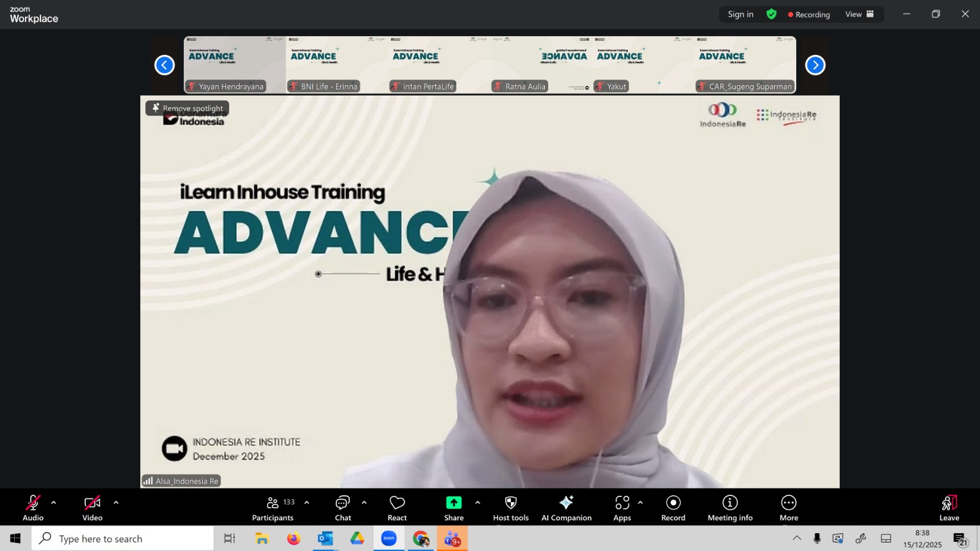
Task: Expand the Share options caret
Action: click(478, 503)
